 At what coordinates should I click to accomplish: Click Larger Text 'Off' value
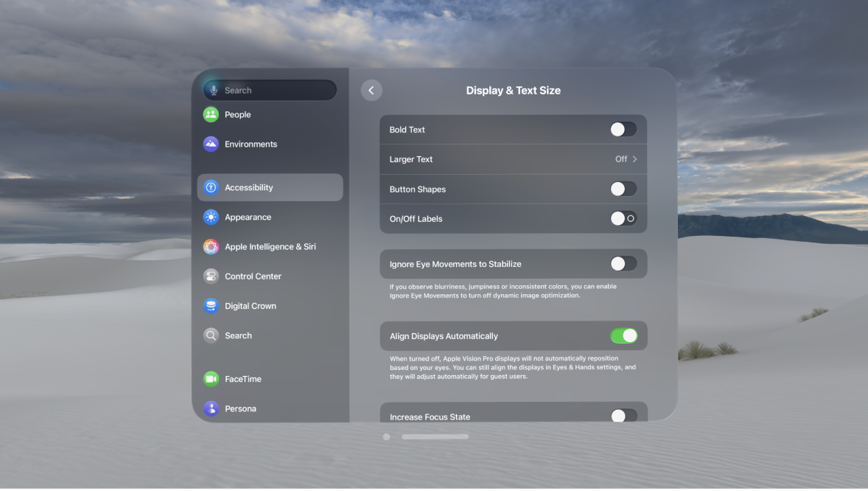(x=621, y=159)
